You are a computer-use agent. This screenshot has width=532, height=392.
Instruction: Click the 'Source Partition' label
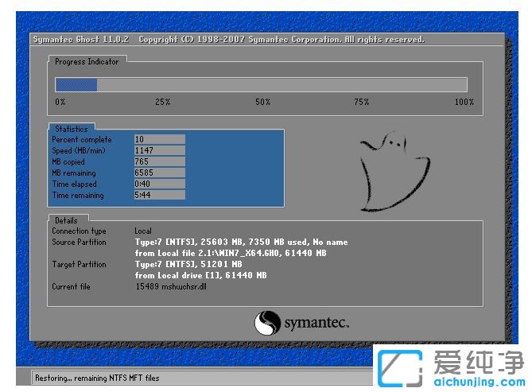[79, 242]
